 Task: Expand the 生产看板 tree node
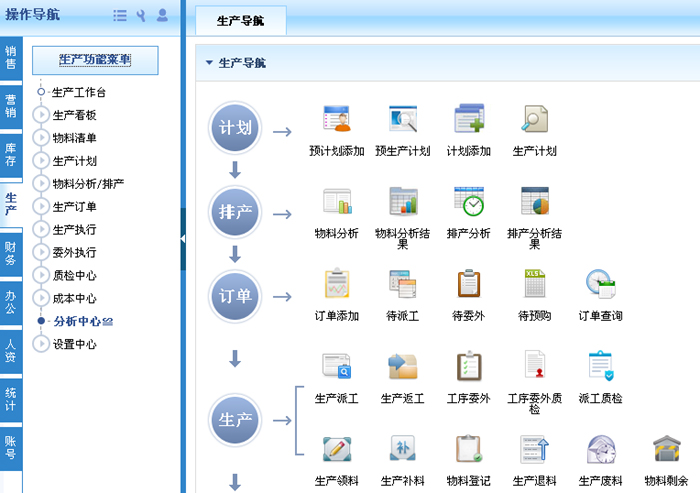click(41, 115)
